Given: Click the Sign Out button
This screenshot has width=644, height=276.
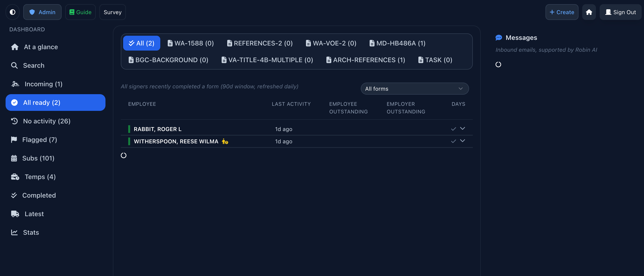Looking at the screenshot, I should coord(620,12).
